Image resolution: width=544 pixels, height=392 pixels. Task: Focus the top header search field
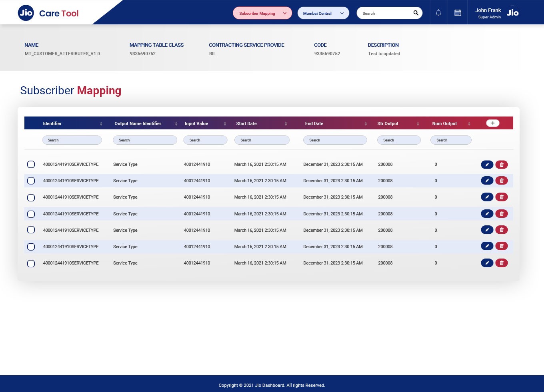tap(386, 13)
